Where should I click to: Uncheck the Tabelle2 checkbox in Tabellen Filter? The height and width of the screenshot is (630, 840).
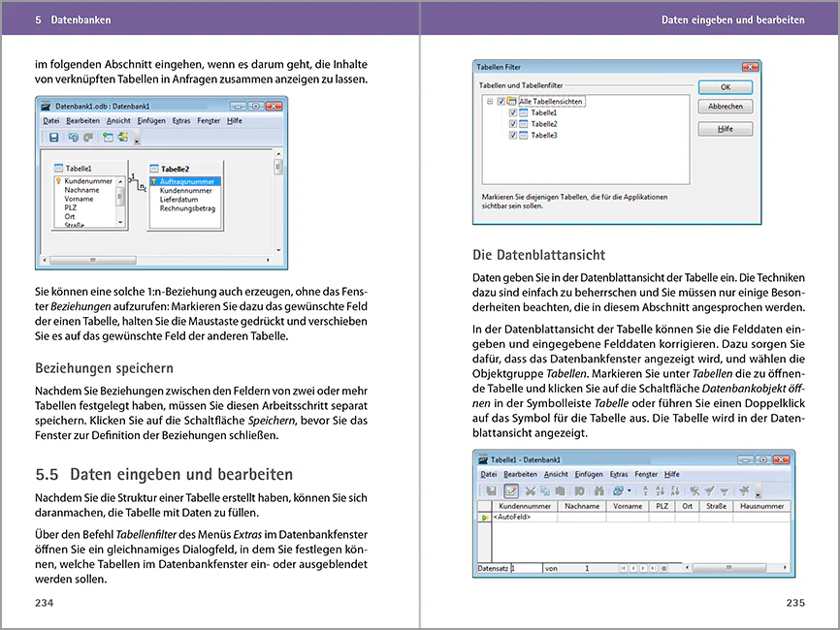513,124
